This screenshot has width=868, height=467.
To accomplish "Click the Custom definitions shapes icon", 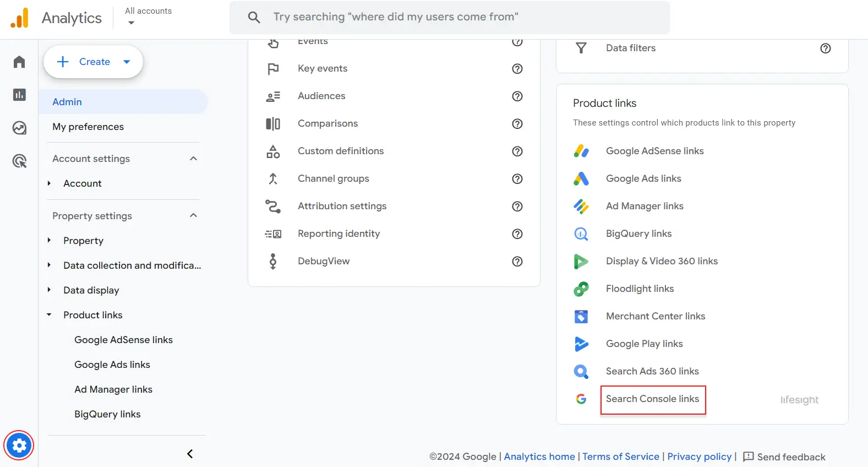I will (273, 151).
